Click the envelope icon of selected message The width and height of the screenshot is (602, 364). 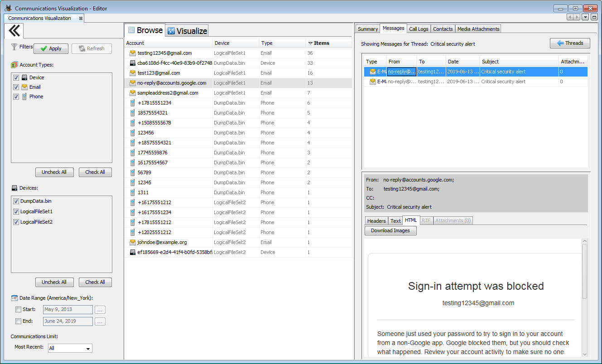click(x=372, y=72)
